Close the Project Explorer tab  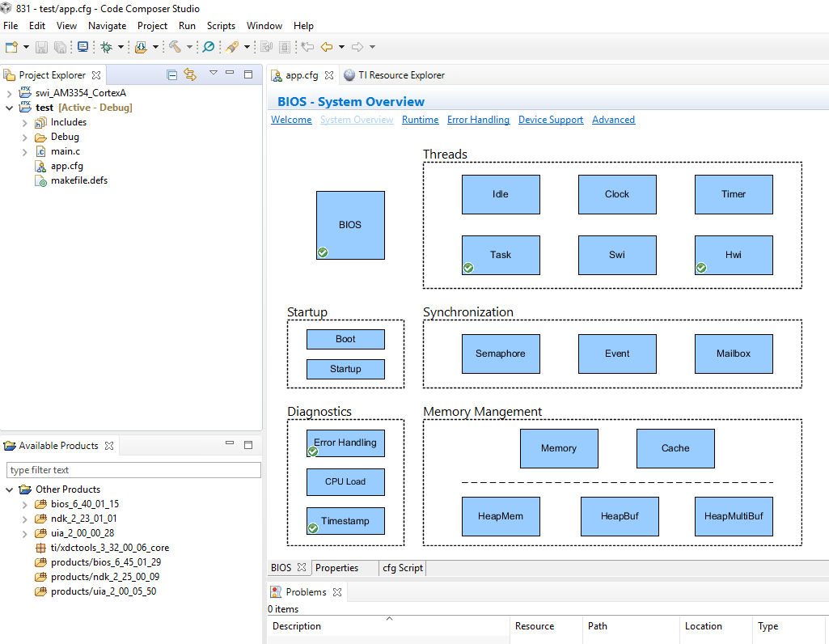click(96, 75)
